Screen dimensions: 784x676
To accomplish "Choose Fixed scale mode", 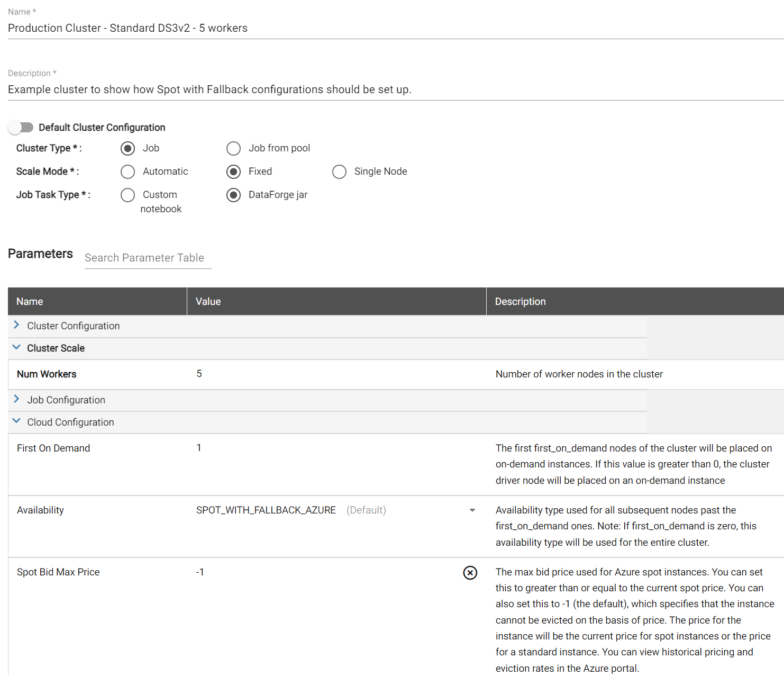I will coord(233,172).
